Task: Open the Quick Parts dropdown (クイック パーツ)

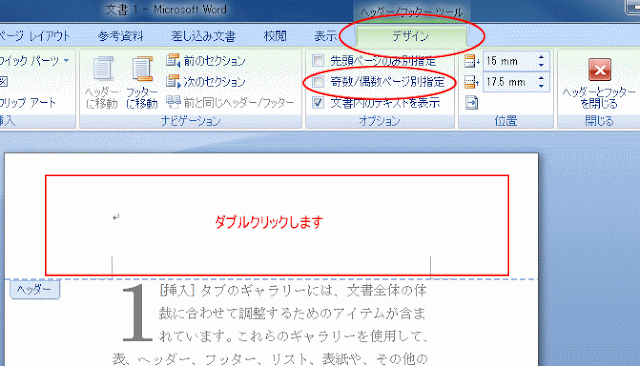Action: tap(34, 61)
